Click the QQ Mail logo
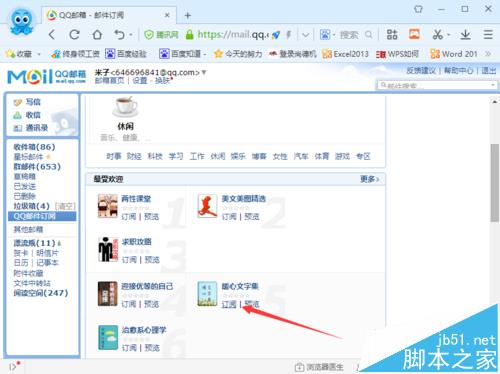Screen dimensions: 500x374 tap(46, 77)
